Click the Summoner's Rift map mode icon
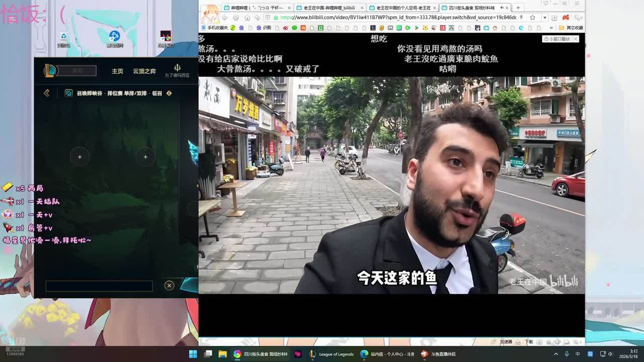The width and height of the screenshot is (644, 362). pos(69,93)
